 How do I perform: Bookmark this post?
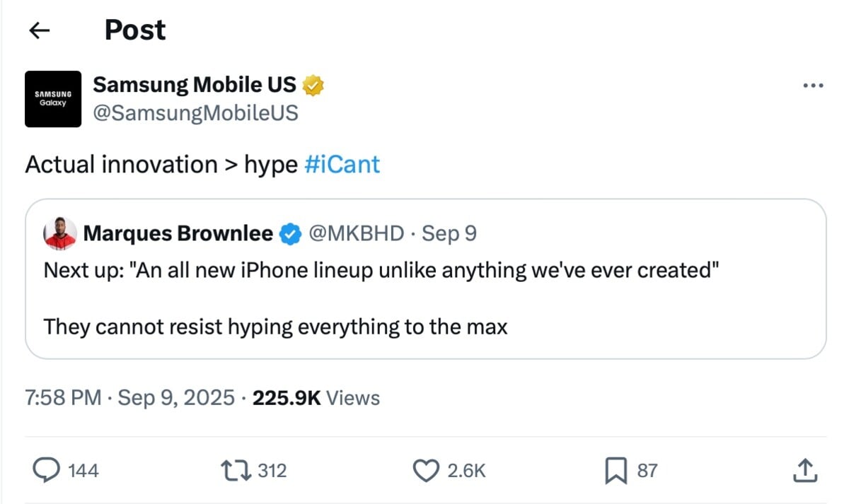click(x=615, y=470)
